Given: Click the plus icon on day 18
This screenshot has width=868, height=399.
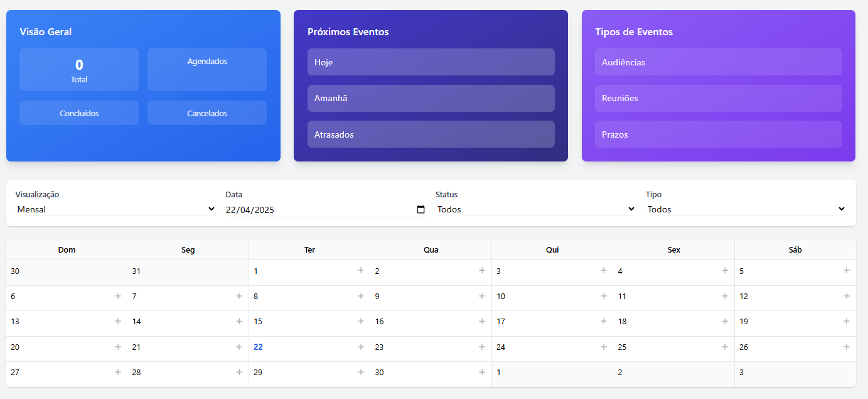Looking at the screenshot, I should tap(725, 321).
